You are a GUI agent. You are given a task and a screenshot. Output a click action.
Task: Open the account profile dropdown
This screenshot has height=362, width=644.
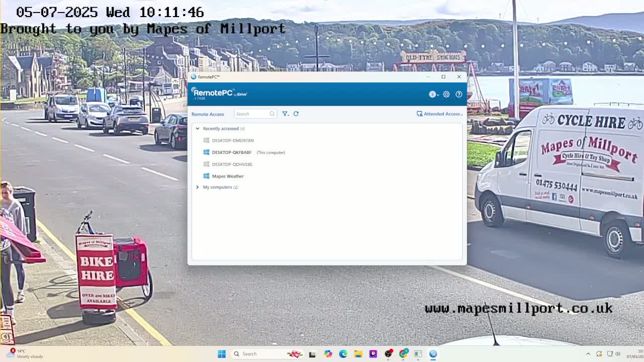point(433,94)
